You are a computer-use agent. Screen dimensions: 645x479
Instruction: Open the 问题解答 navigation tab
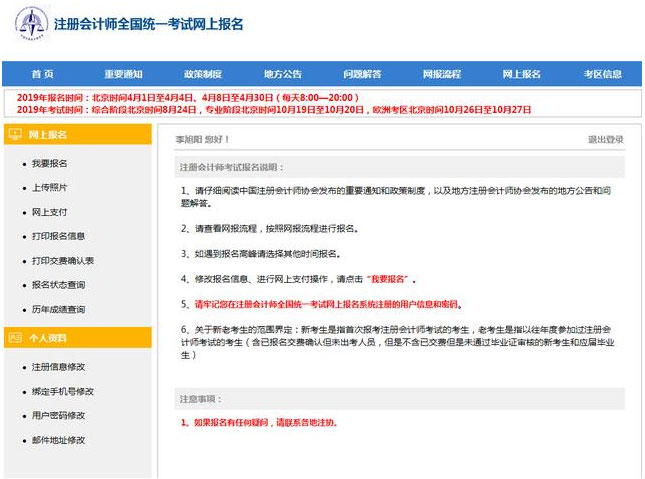pos(362,74)
